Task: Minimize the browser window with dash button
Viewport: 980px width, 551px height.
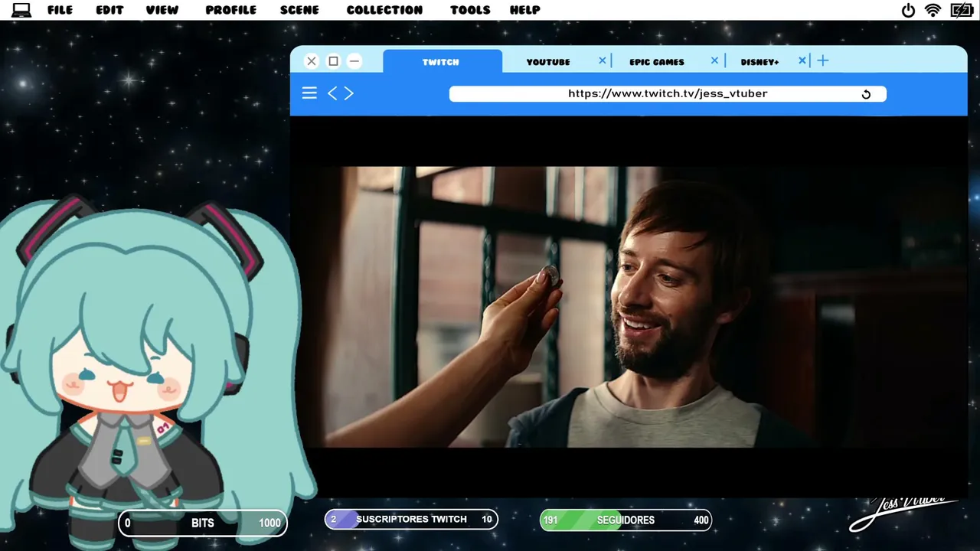Action: coord(354,61)
